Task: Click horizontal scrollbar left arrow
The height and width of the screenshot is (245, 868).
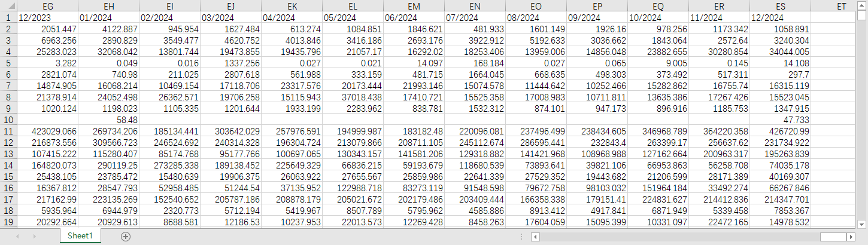Action: point(535,237)
